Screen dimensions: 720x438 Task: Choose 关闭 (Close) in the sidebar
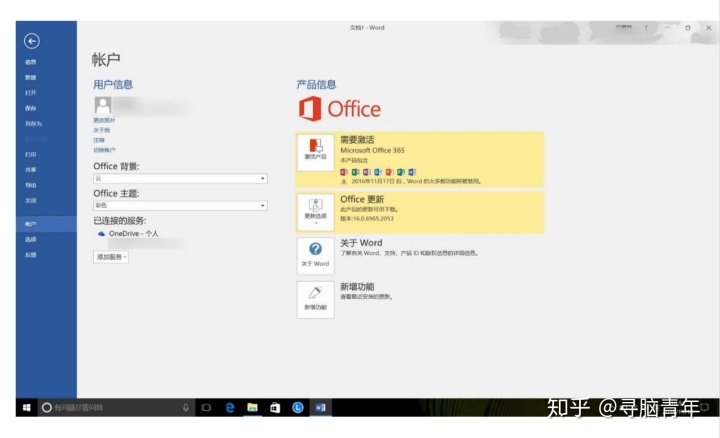point(31,201)
